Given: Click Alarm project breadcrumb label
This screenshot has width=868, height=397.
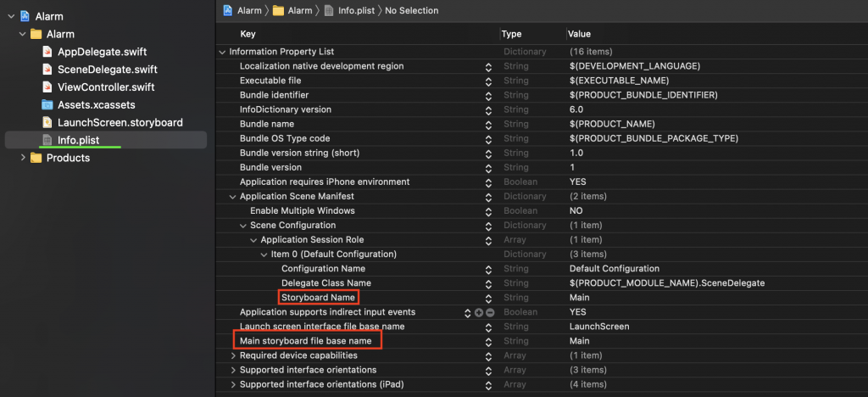Looking at the screenshot, I should 248,10.
